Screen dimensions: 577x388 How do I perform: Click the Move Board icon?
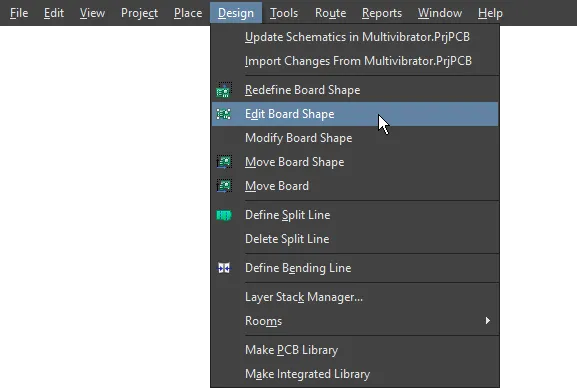tap(224, 186)
